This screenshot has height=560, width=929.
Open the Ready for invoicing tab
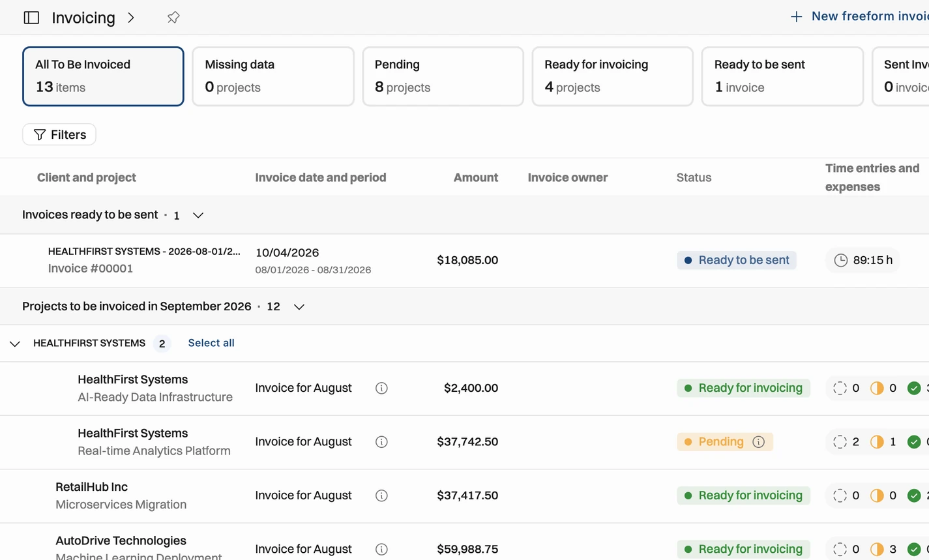(x=612, y=76)
